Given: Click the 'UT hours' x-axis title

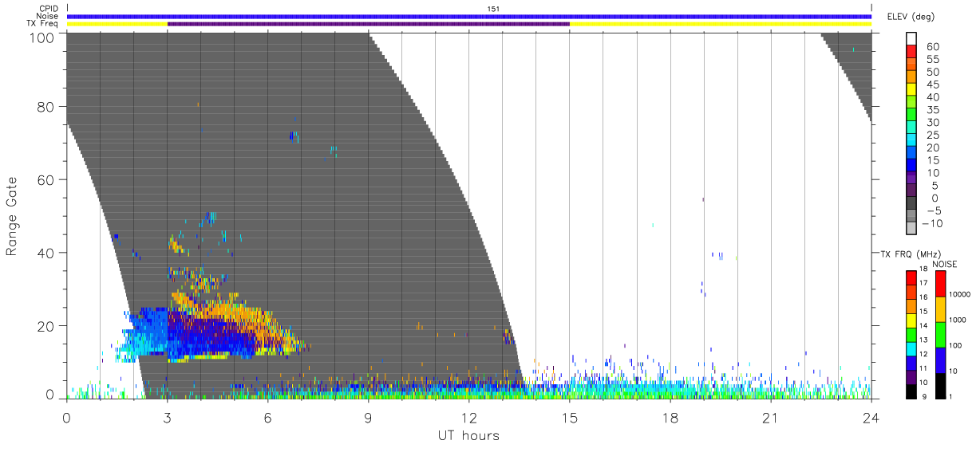Looking at the screenshot, I should [x=468, y=435].
